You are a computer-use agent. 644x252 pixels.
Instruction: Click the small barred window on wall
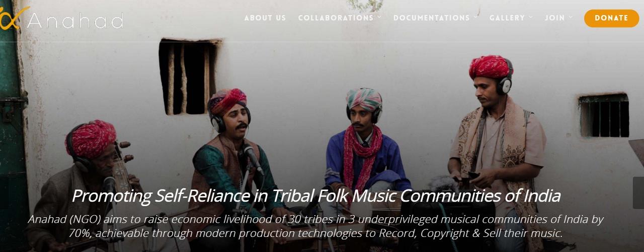[604, 115]
